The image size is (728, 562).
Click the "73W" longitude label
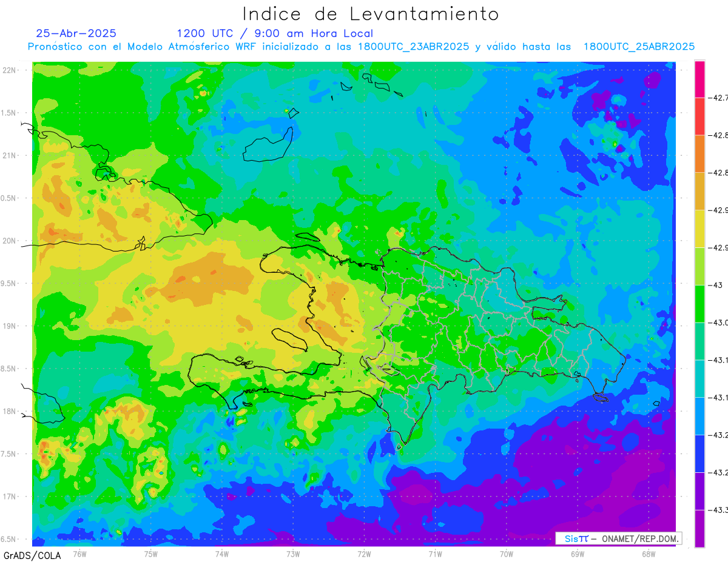[x=293, y=554]
